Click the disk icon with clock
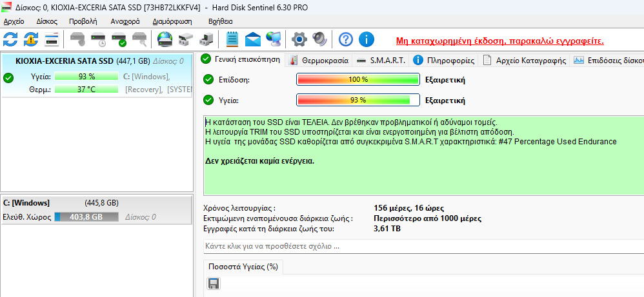This screenshot has height=297, width=644. click(x=98, y=39)
